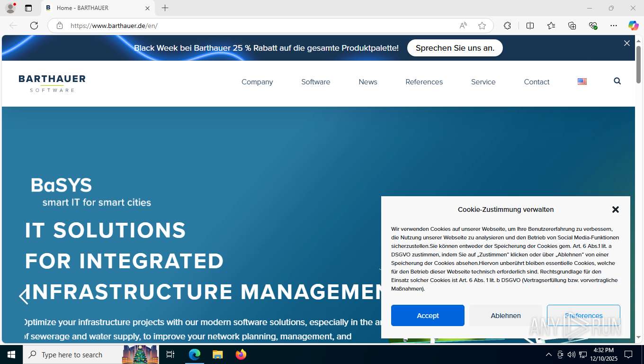This screenshot has height=364, width=644.
Task: Click Ablehnen to decline cookies
Action: (x=506, y=316)
